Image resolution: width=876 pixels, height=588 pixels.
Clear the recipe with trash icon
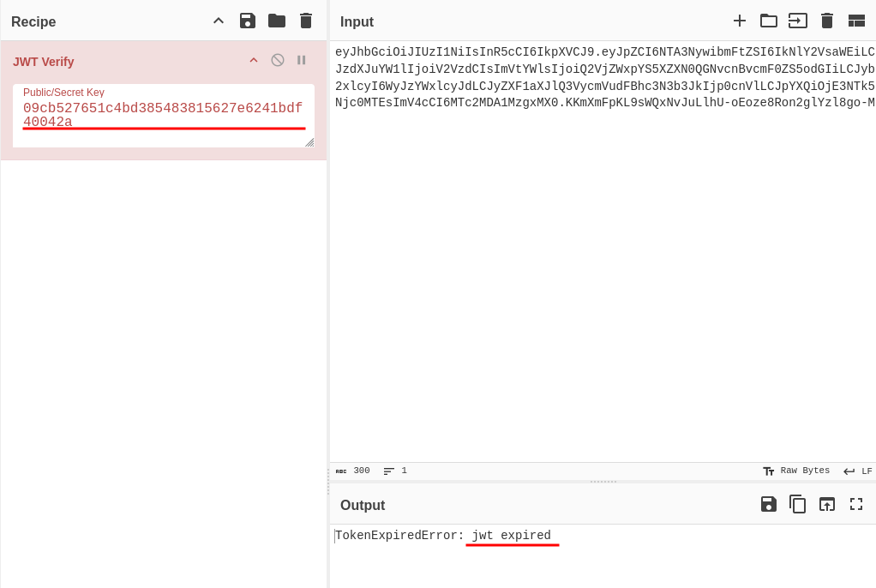(x=306, y=21)
